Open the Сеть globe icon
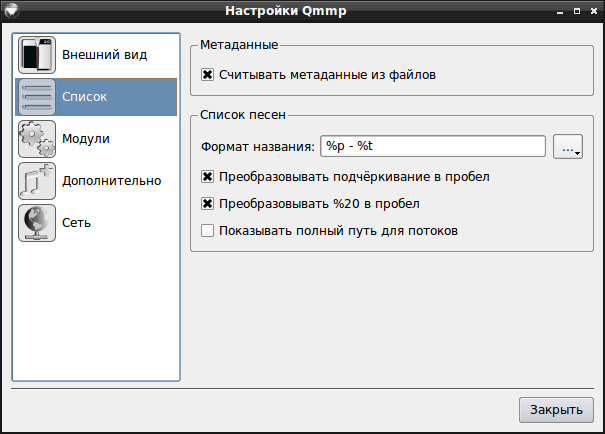The width and height of the screenshot is (605, 434). pyautogui.click(x=37, y=223)
